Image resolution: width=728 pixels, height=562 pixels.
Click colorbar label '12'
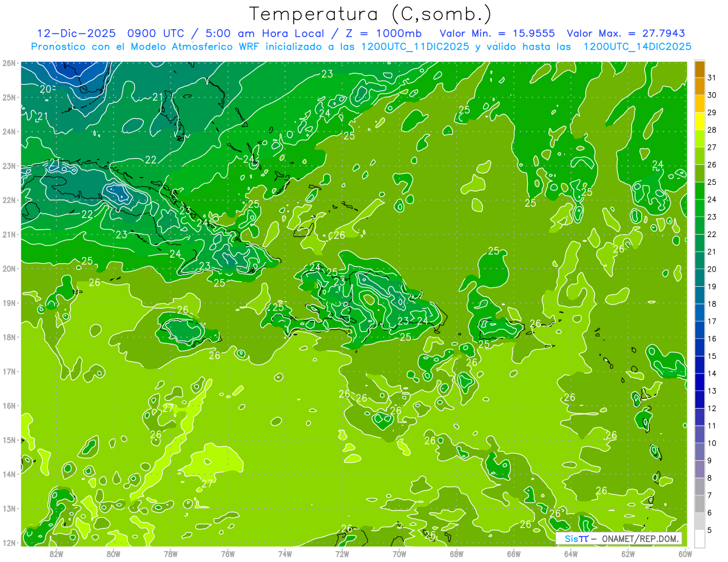[x=712, y=409]
